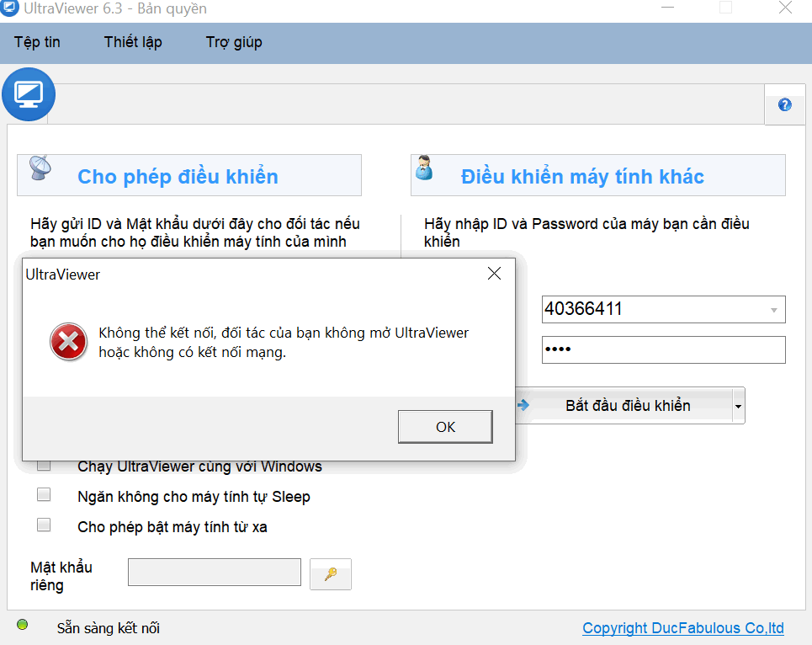Click the UltraViewer monitor logo icon

(29, 94)
